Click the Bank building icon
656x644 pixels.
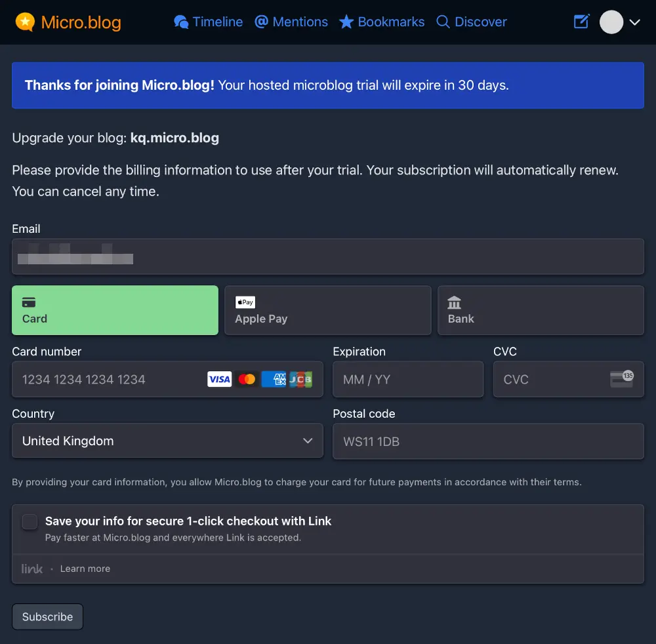pos(455,302)
